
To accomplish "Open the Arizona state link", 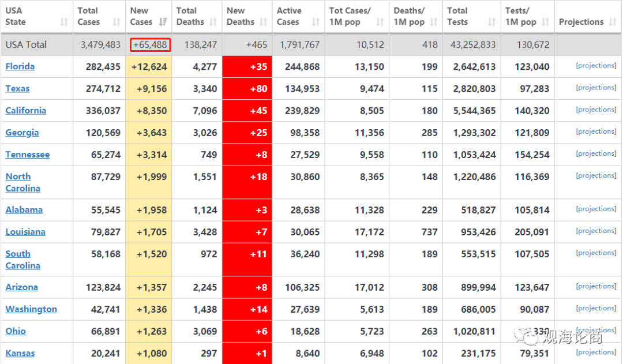I will [21, 287].
